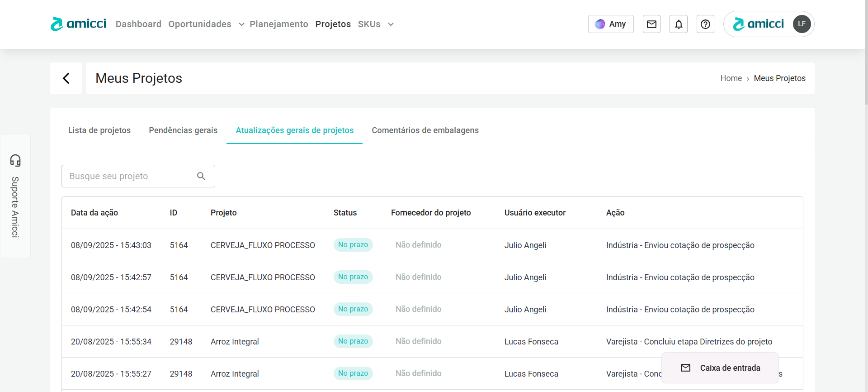868x392 pixels.
Task: Open the Amy assistant button
Action: coord(611,24)
